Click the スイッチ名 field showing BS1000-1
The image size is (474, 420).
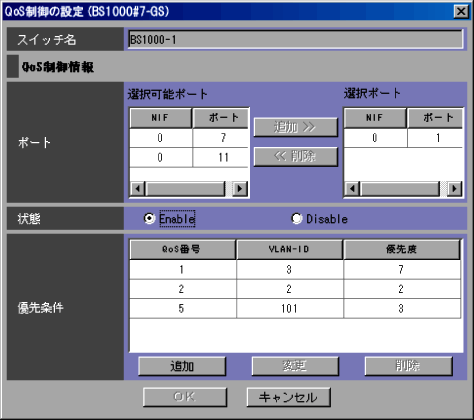[x=296, y=39]
